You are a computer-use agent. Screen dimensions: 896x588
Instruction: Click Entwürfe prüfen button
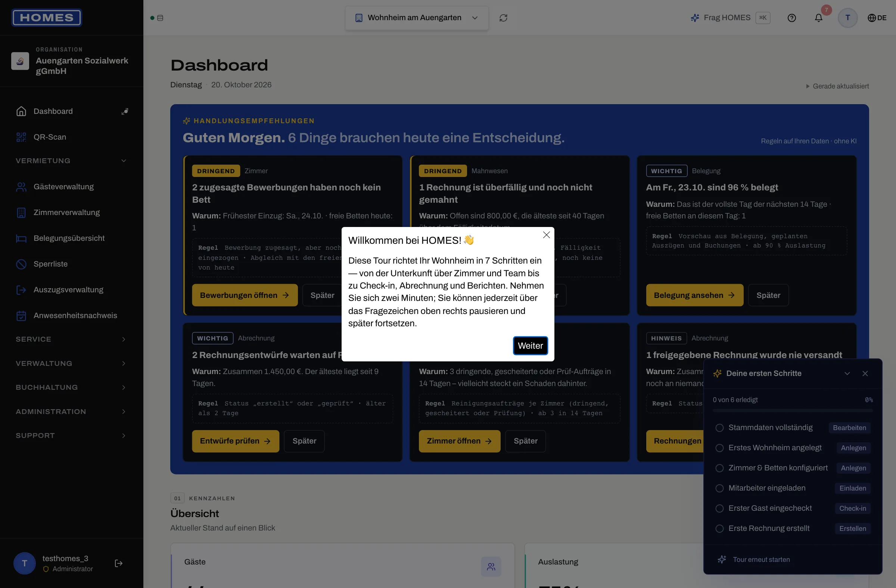[x=235, y=441]
